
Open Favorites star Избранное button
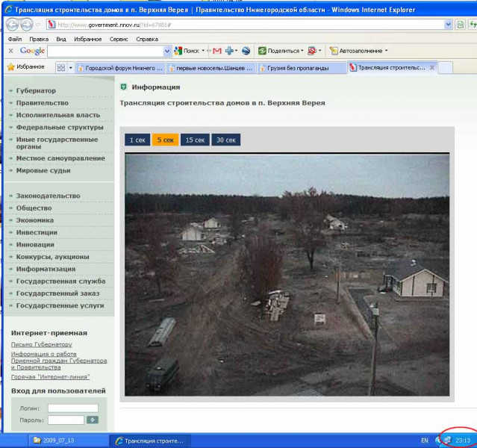[26, 66]
